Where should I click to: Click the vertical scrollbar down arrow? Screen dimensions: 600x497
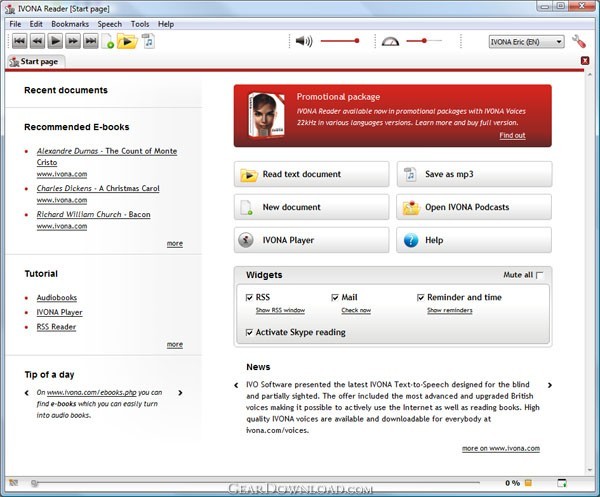(590, 469)
